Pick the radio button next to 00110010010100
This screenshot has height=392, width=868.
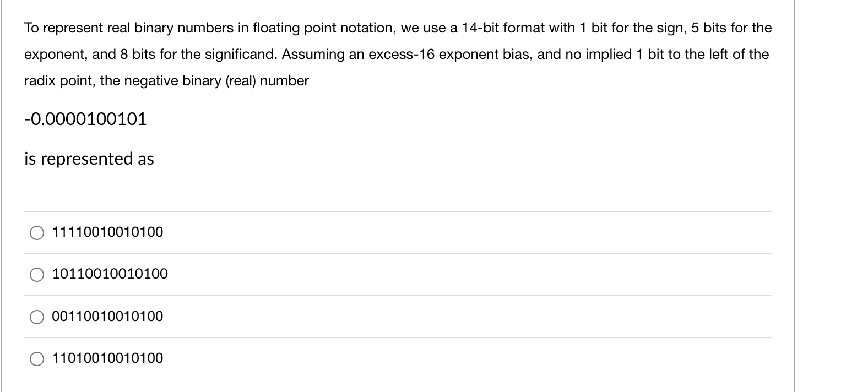(37, 317)
